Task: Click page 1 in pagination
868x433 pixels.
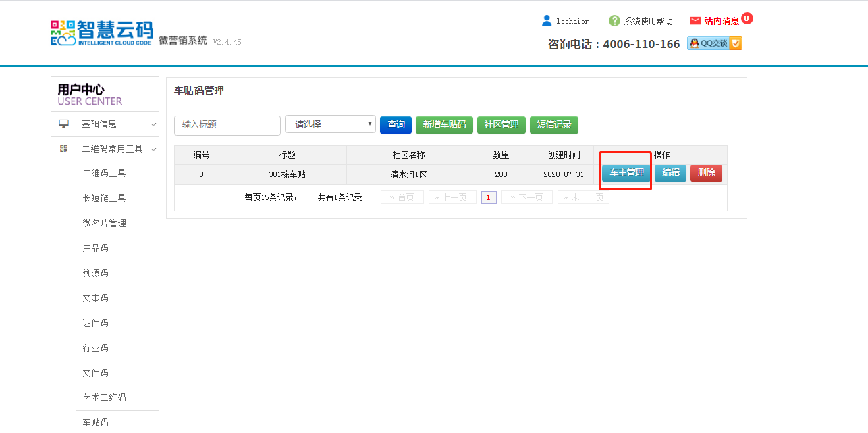Action: [x=489, y=198]
